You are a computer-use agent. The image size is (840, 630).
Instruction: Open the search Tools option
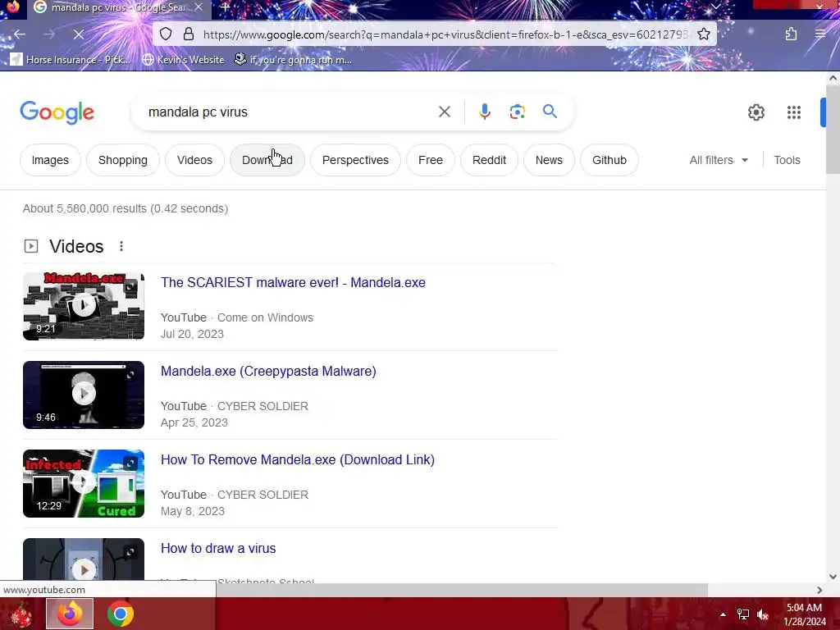[787, 160]
